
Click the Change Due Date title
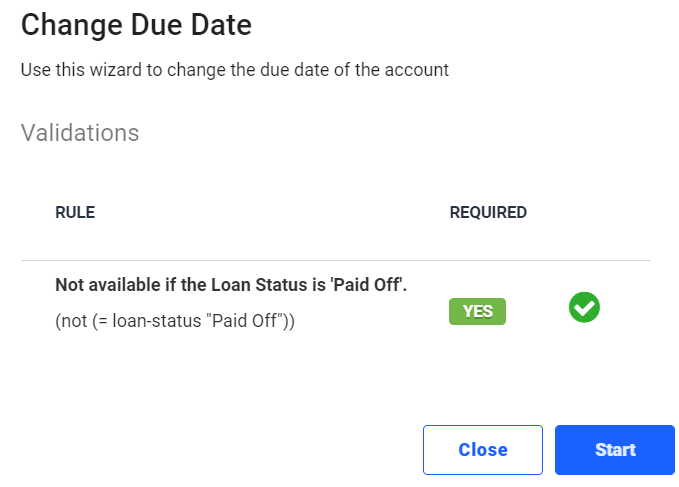136,25
